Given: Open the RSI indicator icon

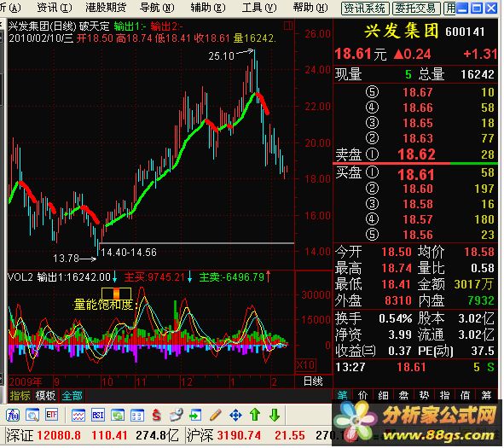Looking at the screenshot, I should tap(98, 416).
